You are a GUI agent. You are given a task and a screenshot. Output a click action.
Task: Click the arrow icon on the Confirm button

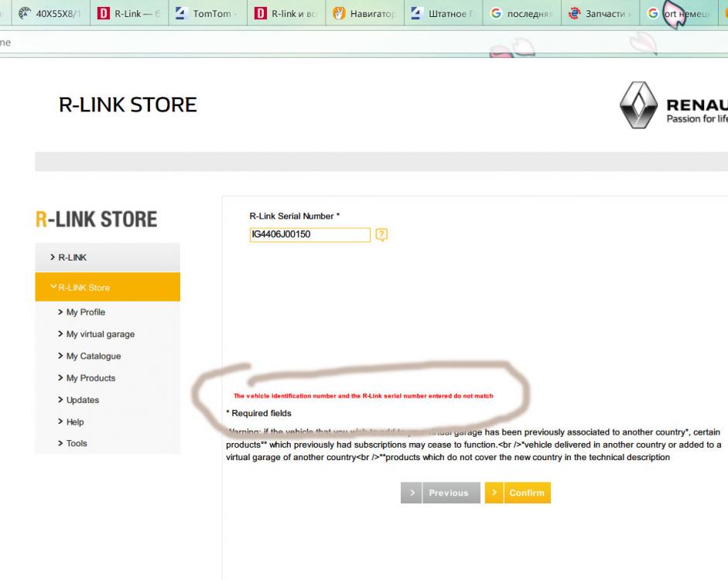494,493
